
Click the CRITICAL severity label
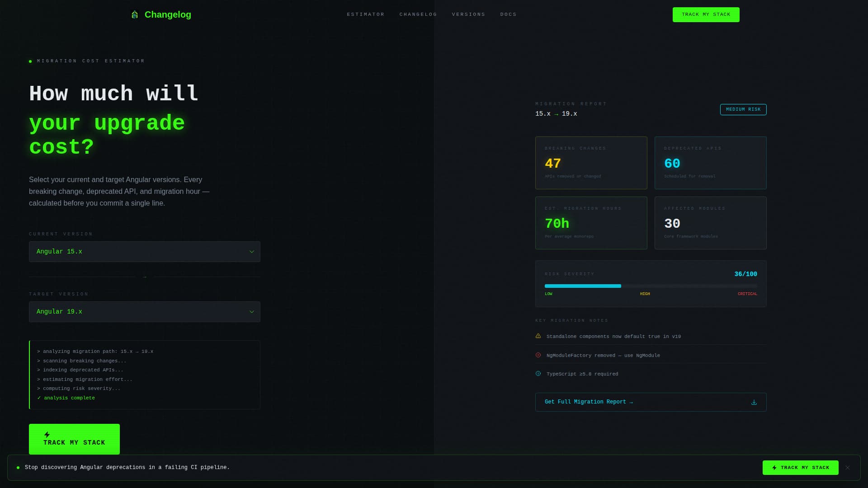point(747,294)
